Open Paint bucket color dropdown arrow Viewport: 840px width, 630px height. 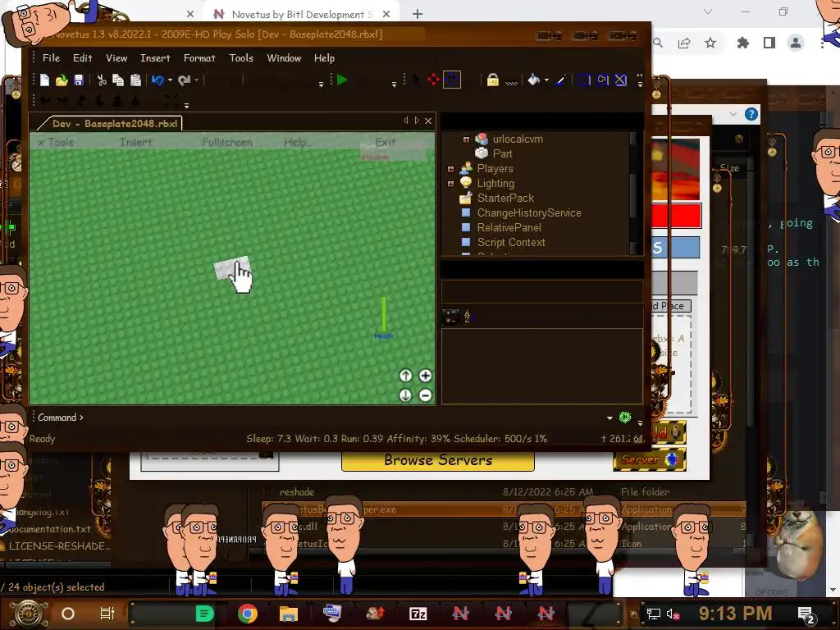546,80
